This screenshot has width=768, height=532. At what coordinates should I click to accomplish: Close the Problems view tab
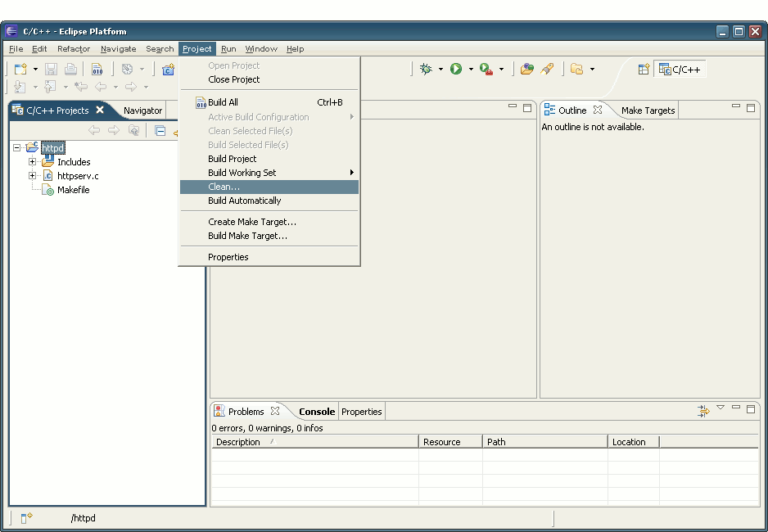[x=275, y=411]
